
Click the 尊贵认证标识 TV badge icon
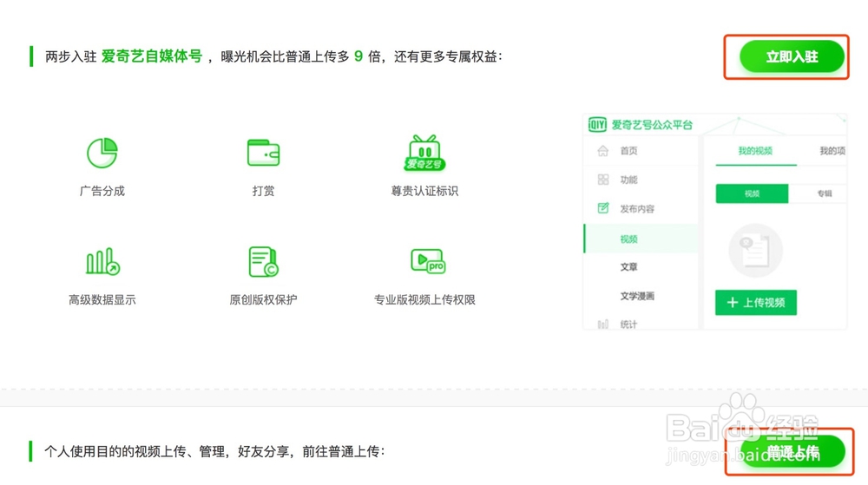424,153
